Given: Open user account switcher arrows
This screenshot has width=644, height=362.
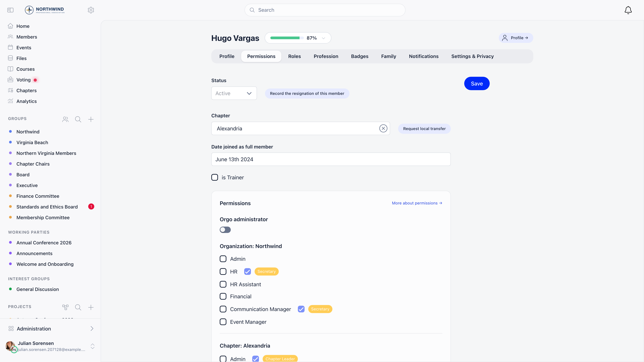Looking at the screenshot, I should pos(93,346).
